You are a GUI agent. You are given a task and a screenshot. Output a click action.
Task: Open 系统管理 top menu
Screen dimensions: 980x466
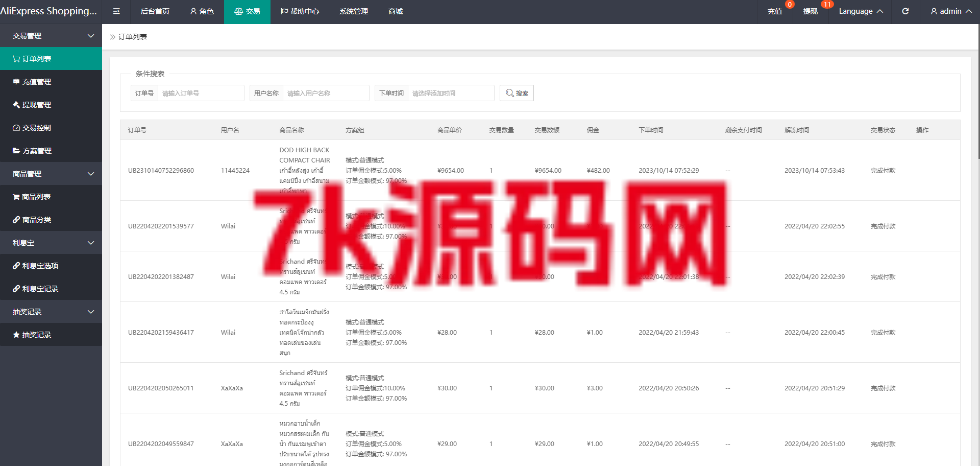(x=354, y=11)
